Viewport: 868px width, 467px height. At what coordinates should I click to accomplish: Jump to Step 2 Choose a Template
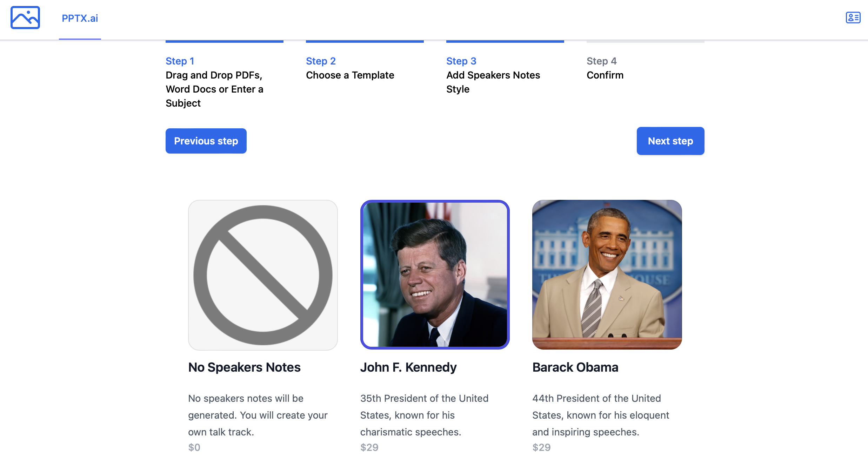point(350,68)
